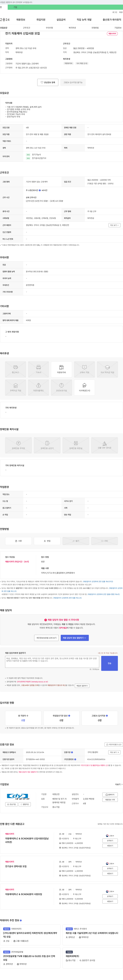Jump to 근무조건 section tab
Screen dimensions: 123x980
coord(26,28)
